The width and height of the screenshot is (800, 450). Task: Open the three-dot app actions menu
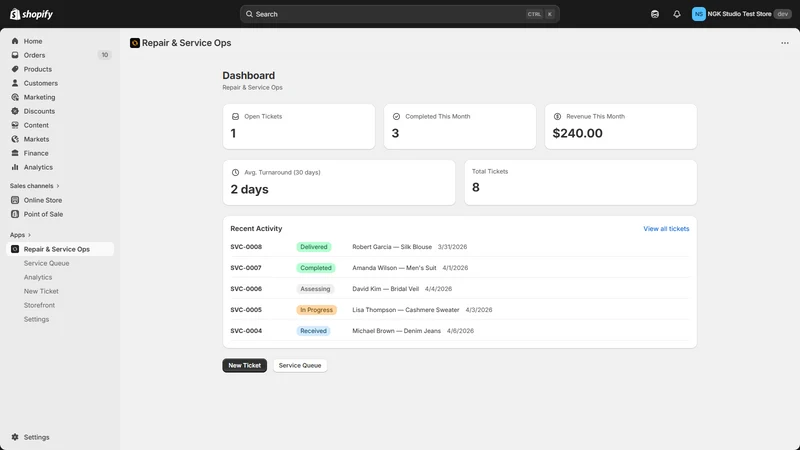785,43
